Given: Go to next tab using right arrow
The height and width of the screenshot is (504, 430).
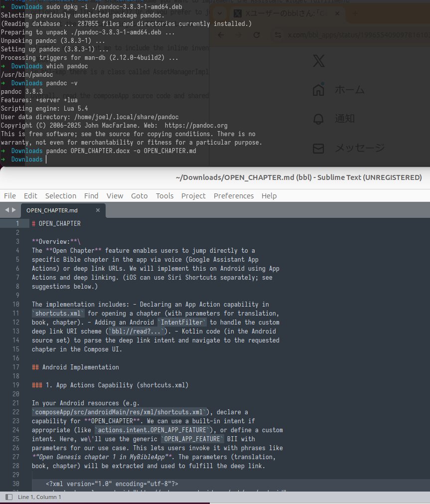Looking at the screenshot, I should click(14, 210).
